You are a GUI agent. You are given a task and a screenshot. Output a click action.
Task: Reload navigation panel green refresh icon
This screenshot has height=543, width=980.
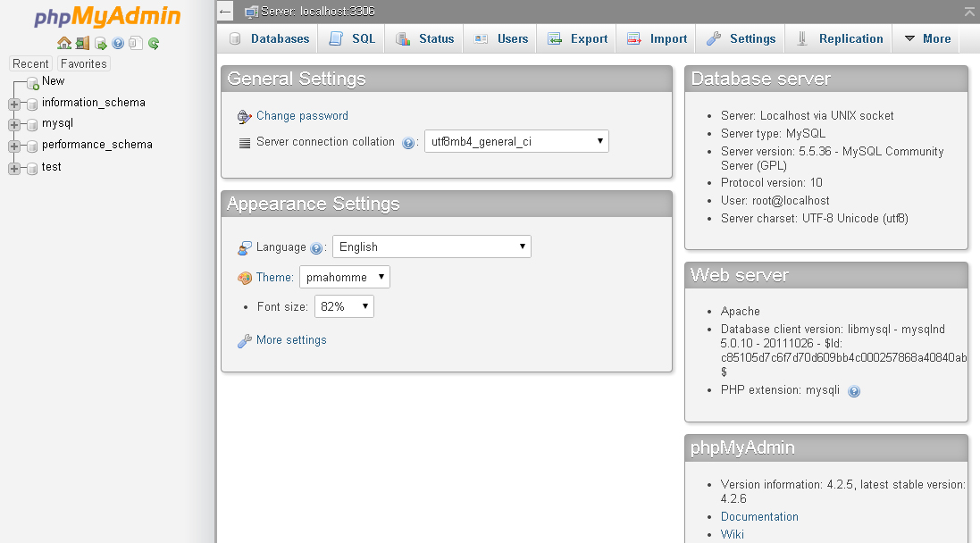pos(154,43)
